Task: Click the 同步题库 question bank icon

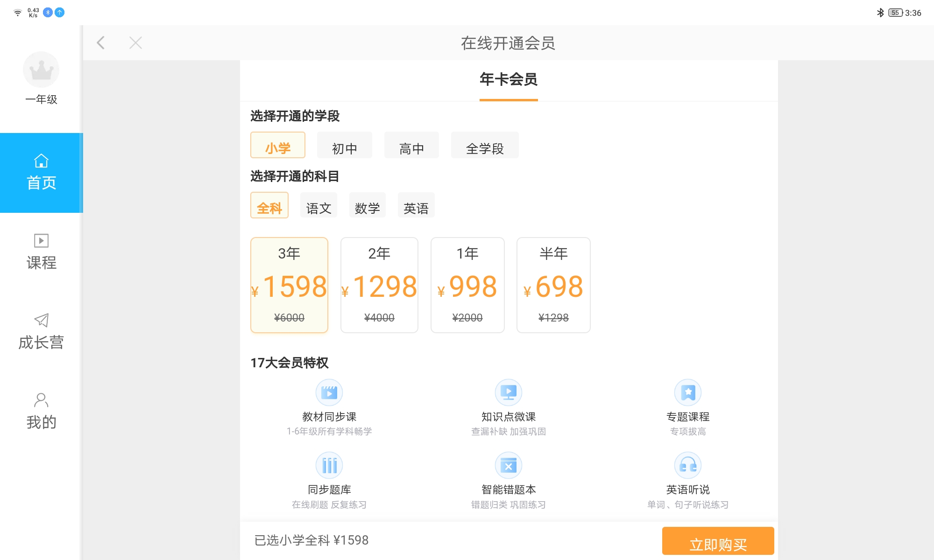Action: pyautogui.click(x=329, y=465)
